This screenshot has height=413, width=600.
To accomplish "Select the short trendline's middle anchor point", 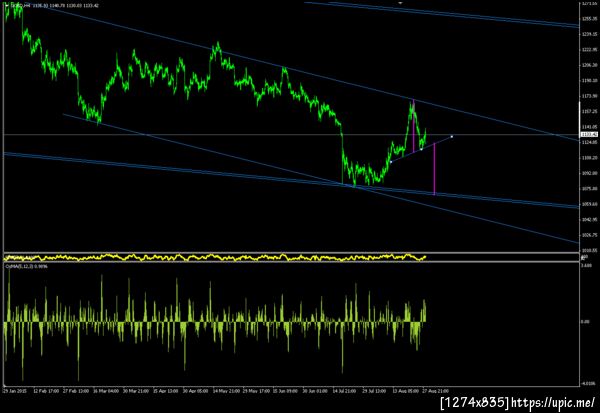I will 422,149.
